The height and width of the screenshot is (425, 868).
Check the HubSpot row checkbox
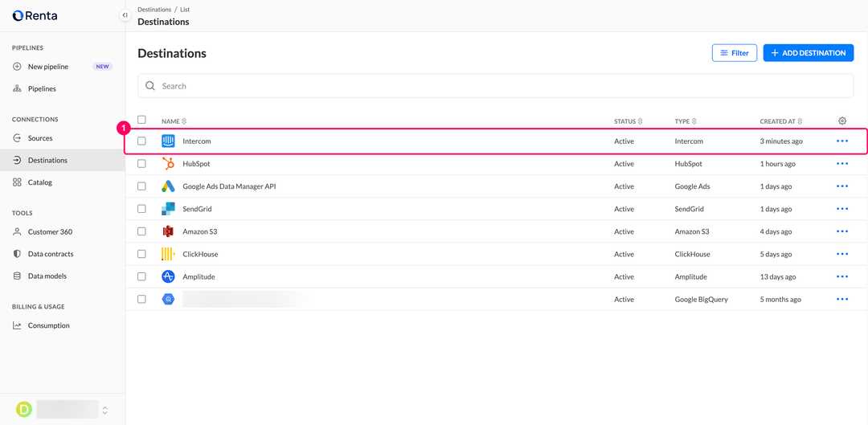click(x=141, y=164)
